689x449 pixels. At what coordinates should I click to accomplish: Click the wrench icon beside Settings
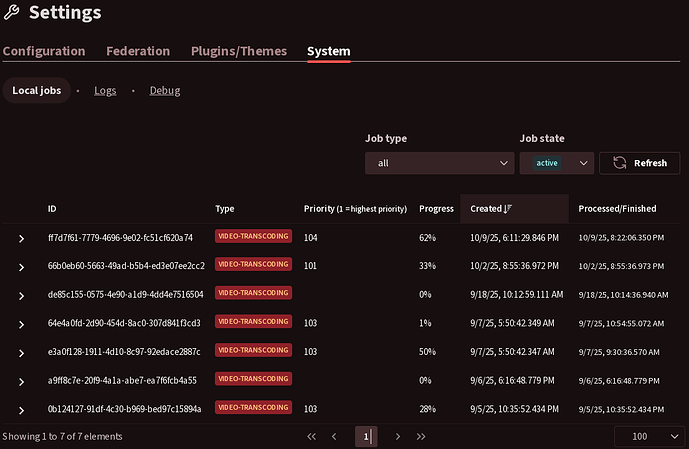[x=12, y=13]
